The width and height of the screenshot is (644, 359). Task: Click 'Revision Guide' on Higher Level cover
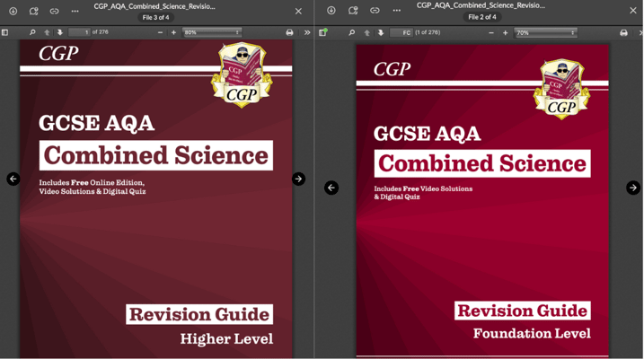coord(199,314)
